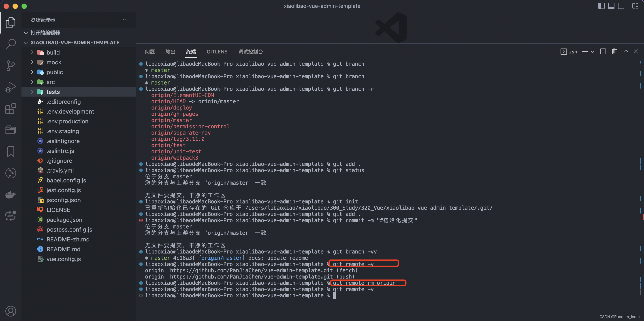Open the LICENSE file
Viewport: 644px width, 321px height.
coord(79,210)
